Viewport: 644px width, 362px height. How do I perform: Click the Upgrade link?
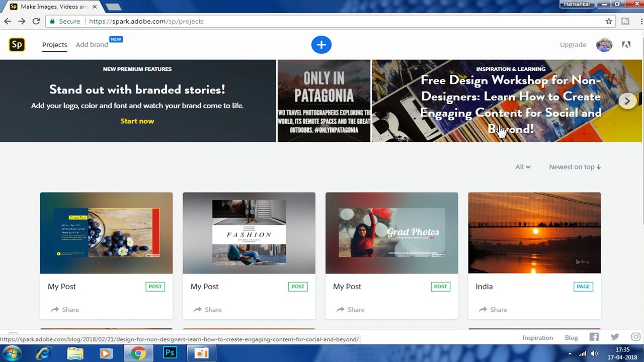pos(573,45)
